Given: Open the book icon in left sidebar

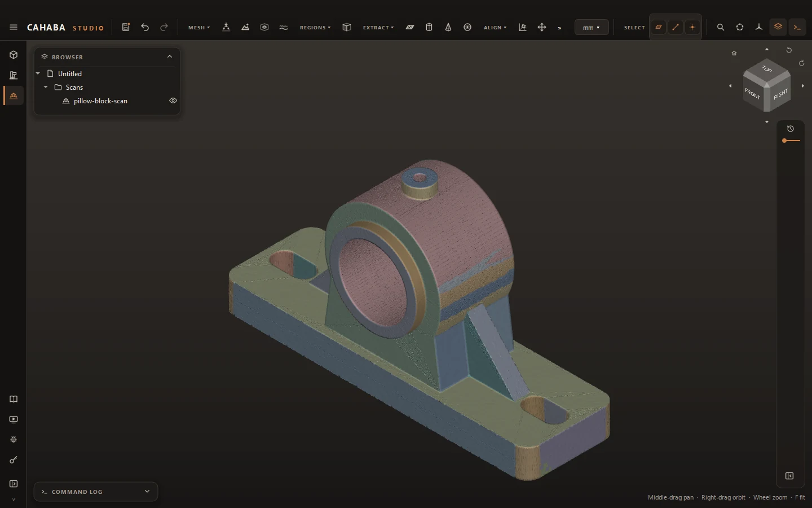Looking at the screenshot, I should [14, 399].
